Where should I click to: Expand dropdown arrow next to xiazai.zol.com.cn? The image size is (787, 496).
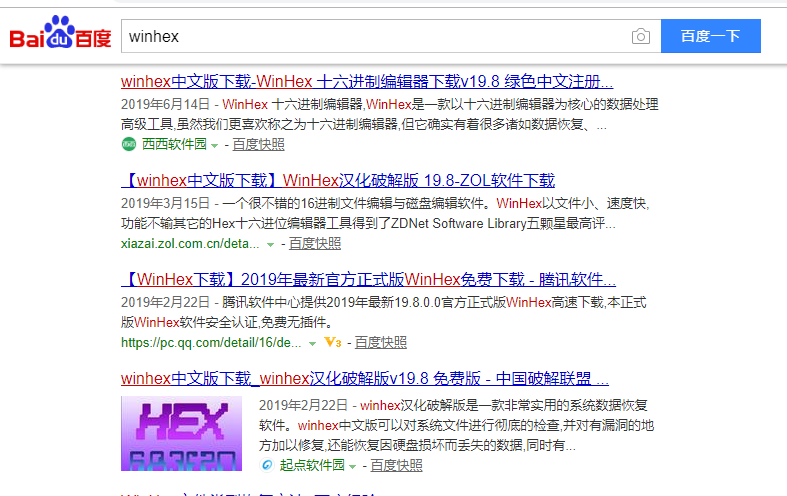[x=271, y=244]
